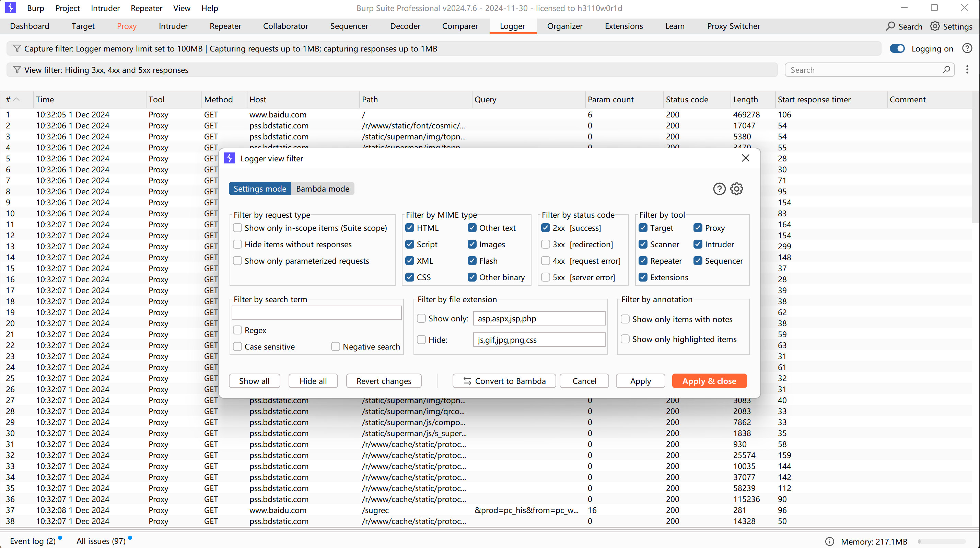Turn off the Logging on switch
This screenshot has width=980, height=548.
897,49
